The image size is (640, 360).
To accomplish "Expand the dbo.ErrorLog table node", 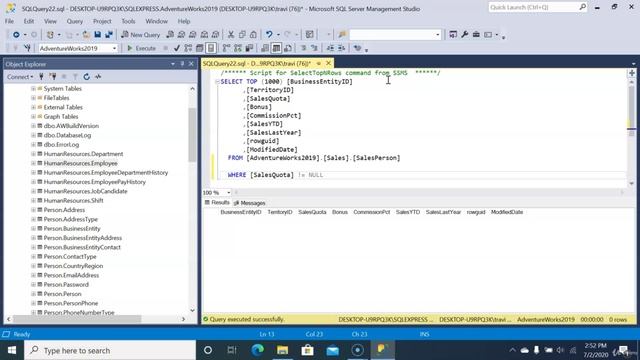I will click(x=33, y=144).
